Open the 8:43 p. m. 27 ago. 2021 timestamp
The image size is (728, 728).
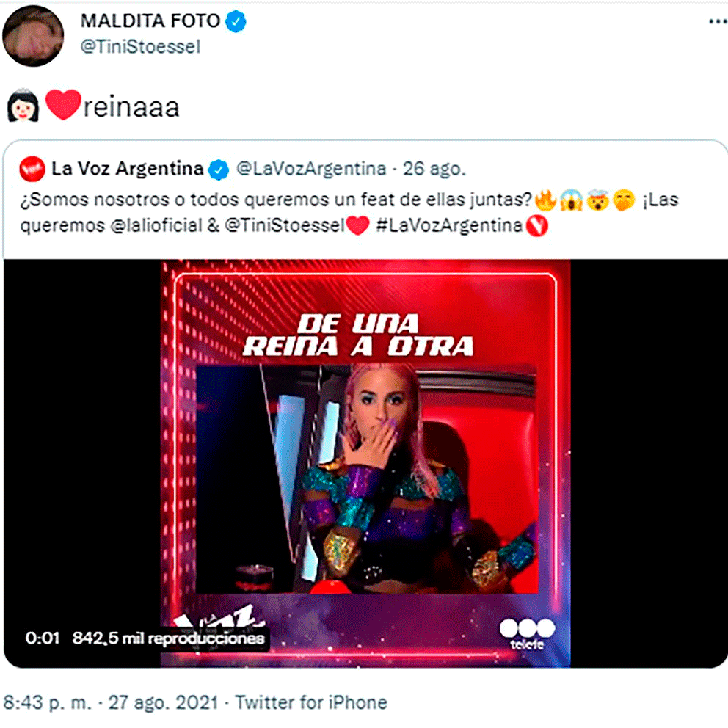111,702
